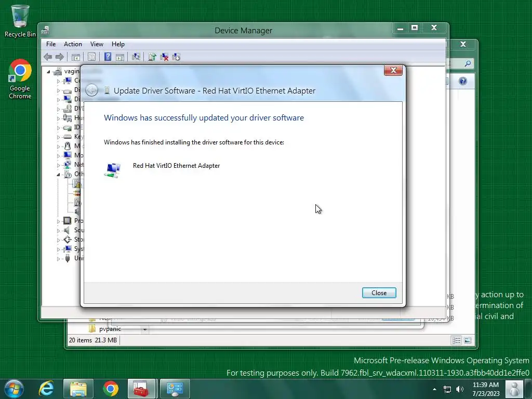This screenshot has height=399, width=532.
Task: Minimize the Device Manager window
Action: [x=401, y=28]
